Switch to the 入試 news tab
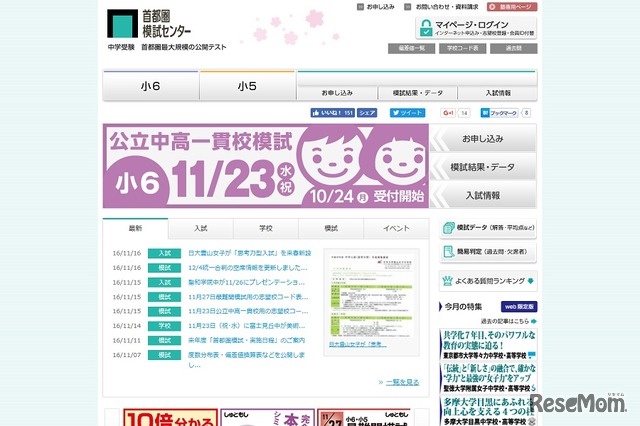Image resolution: width=640 pixels, height=426 pixels. 201,229
